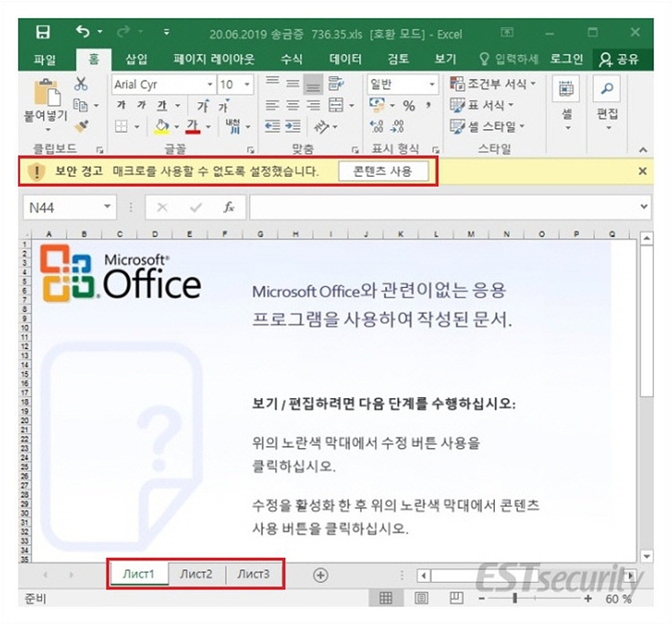Image resolution: width=672 pixels, height=625 pixels.
Task: Add a new sheet with plus icon
Action: coord(321,575)
